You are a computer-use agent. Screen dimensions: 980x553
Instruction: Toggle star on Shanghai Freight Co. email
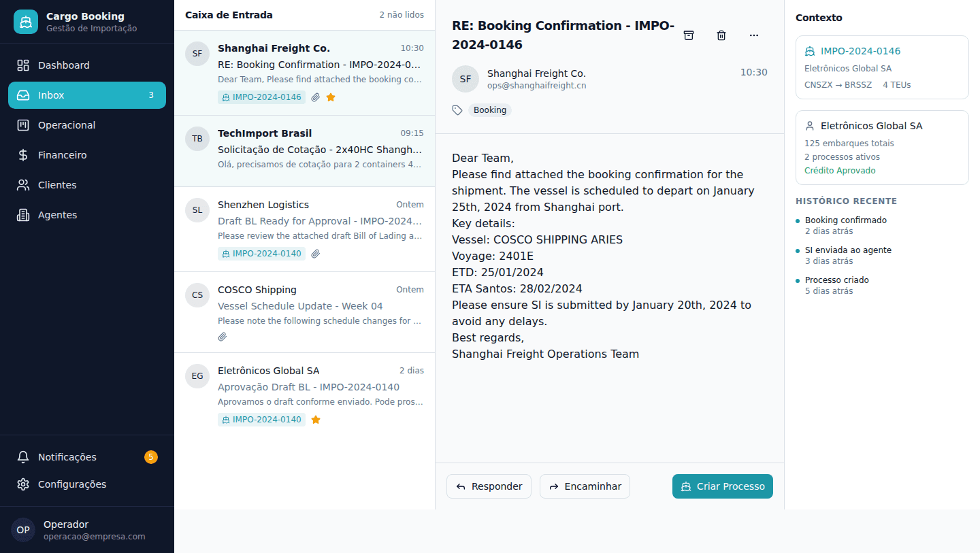click(x=331, y=97)
